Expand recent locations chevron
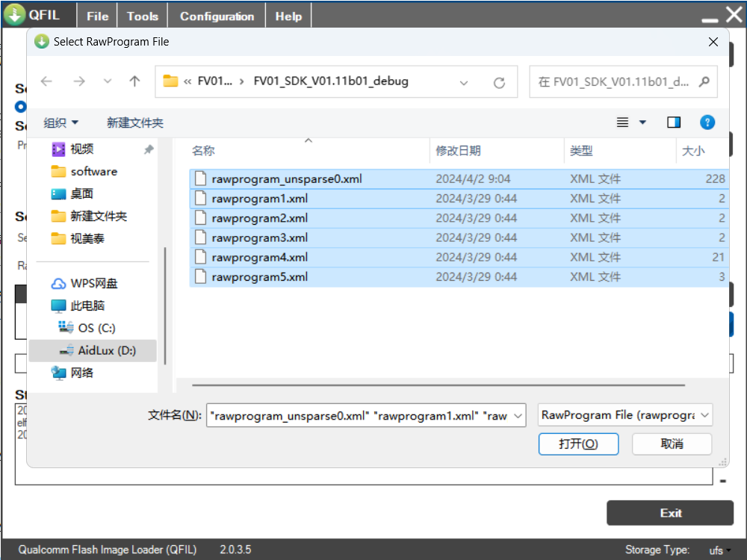This screenshot has width=747, height=560. click(x=108, y=81)
